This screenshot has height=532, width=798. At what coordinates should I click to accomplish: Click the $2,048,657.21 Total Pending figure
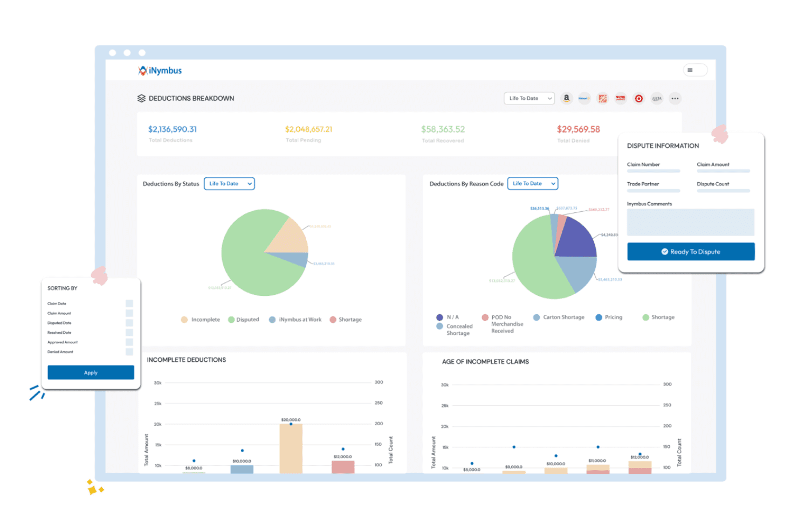[x=309, y=129]
